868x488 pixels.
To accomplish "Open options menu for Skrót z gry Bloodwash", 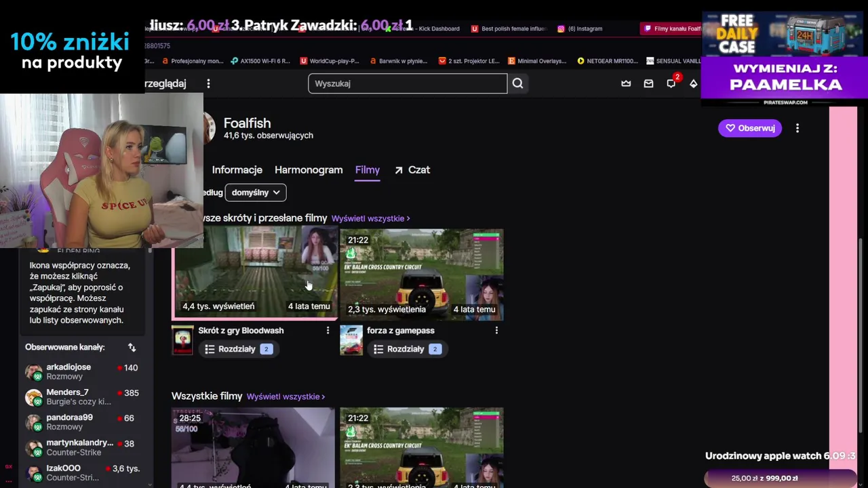I will tap(328, 330).
